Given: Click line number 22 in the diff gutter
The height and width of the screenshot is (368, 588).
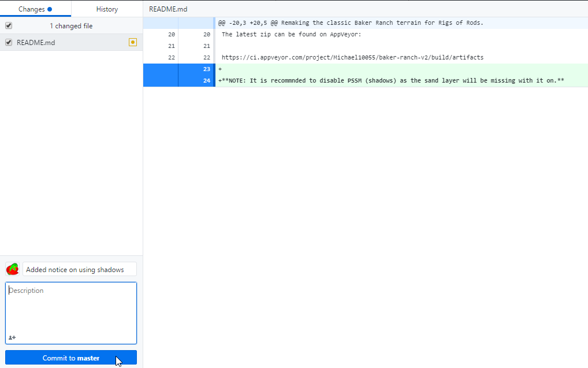Looking at the screenshot, I should tap(178, 57).
